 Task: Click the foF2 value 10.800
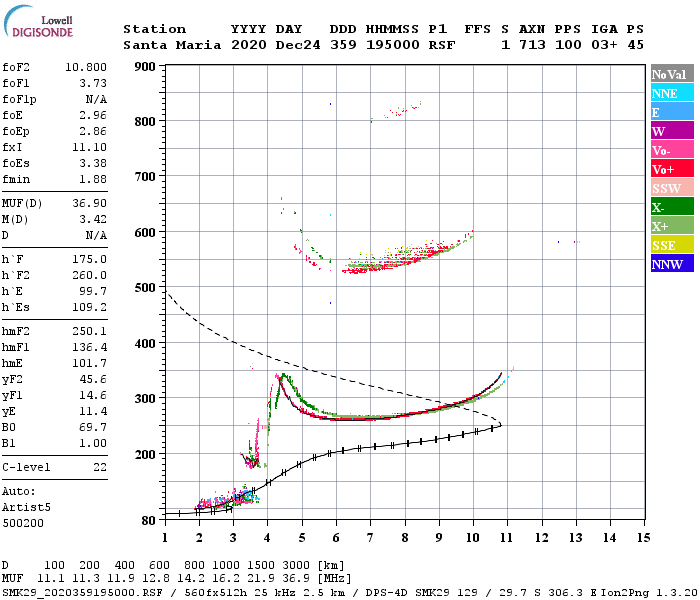point(86,67)
